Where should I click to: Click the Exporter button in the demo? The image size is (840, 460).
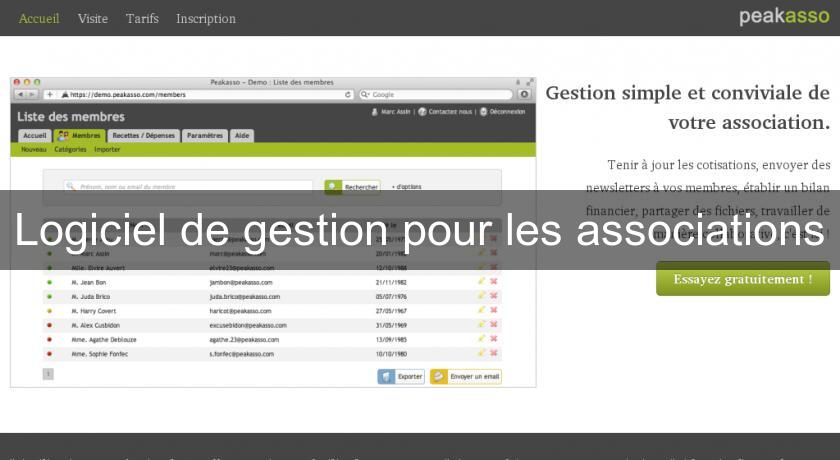[401, 376]
